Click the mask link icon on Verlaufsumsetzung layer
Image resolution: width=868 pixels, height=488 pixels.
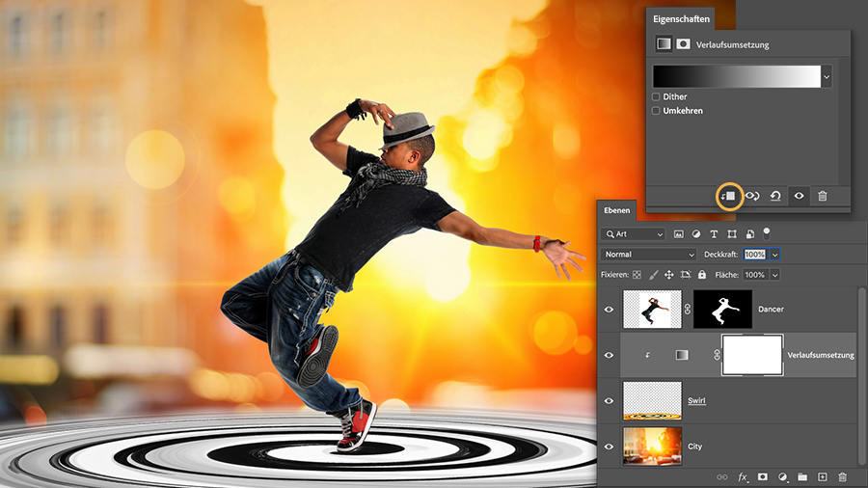pyautogui.click(x=717, y=355)
